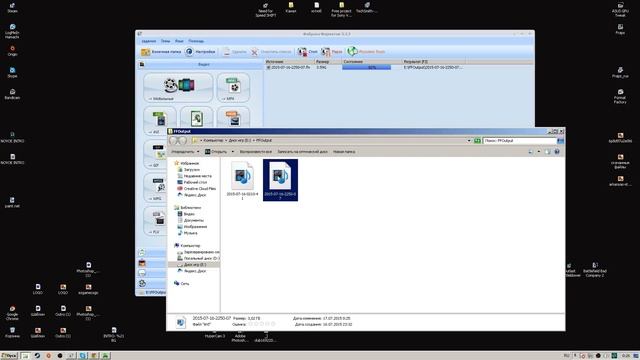Open the Organize dropdown in Explorer
Screen dimensions: 640x360
pos(184,152)
